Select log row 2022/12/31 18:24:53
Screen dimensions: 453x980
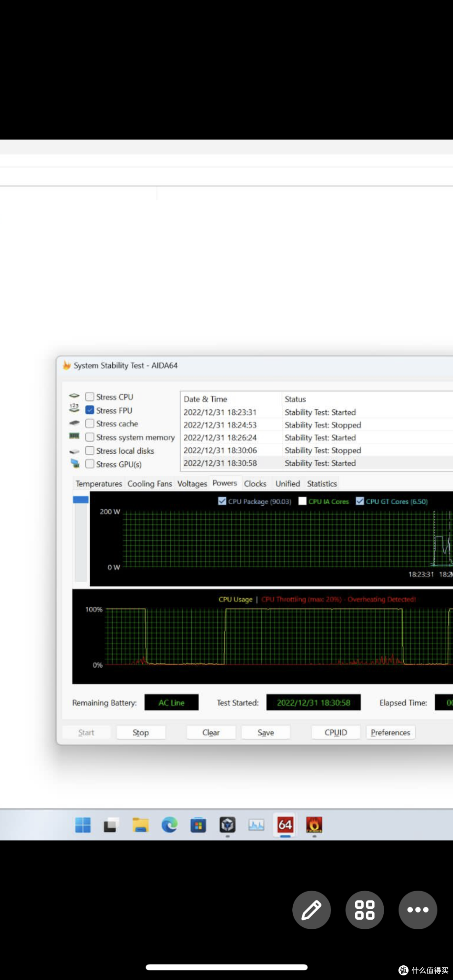coord(317,425)
